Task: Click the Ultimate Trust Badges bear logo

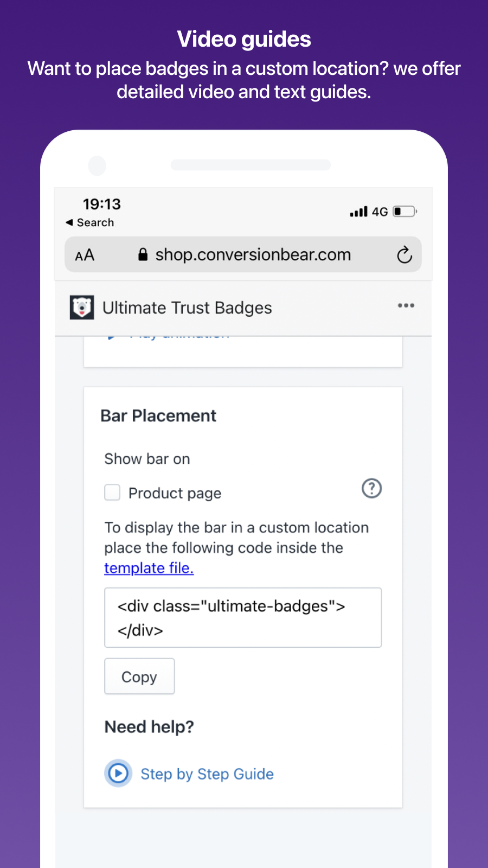Action: (82, 308)
